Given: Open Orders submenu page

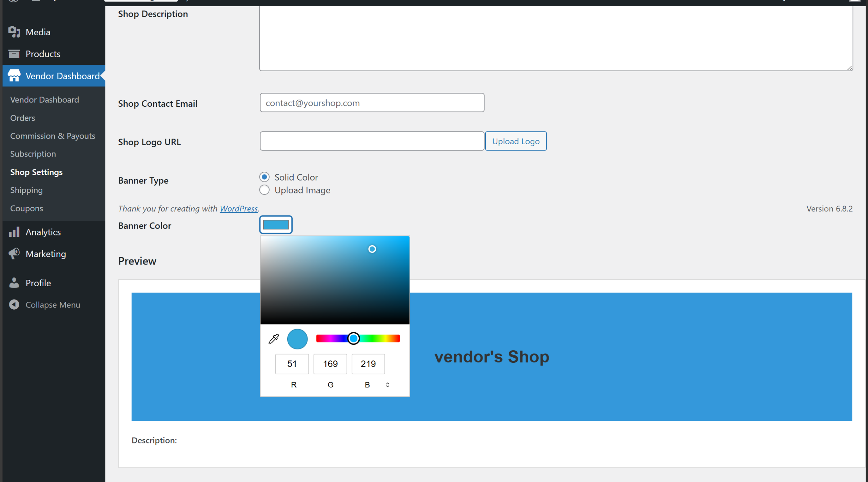Looking at the screenshot, I should pyautogui.click(x=23, y=118).
